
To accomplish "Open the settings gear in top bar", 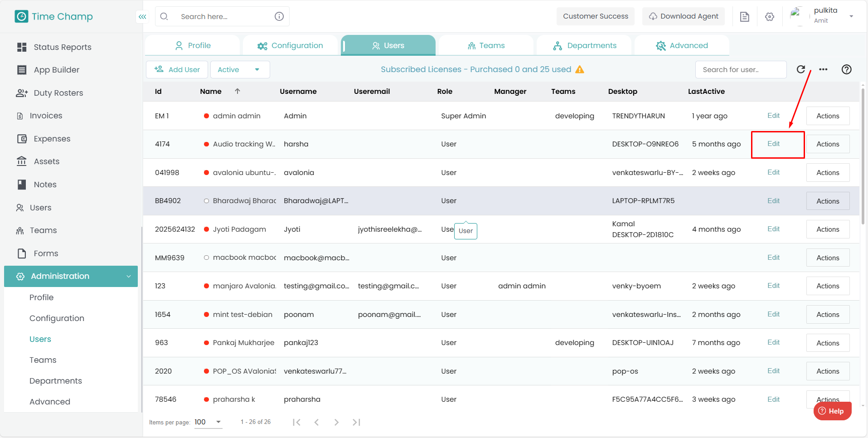I will [x=769, y=17].
